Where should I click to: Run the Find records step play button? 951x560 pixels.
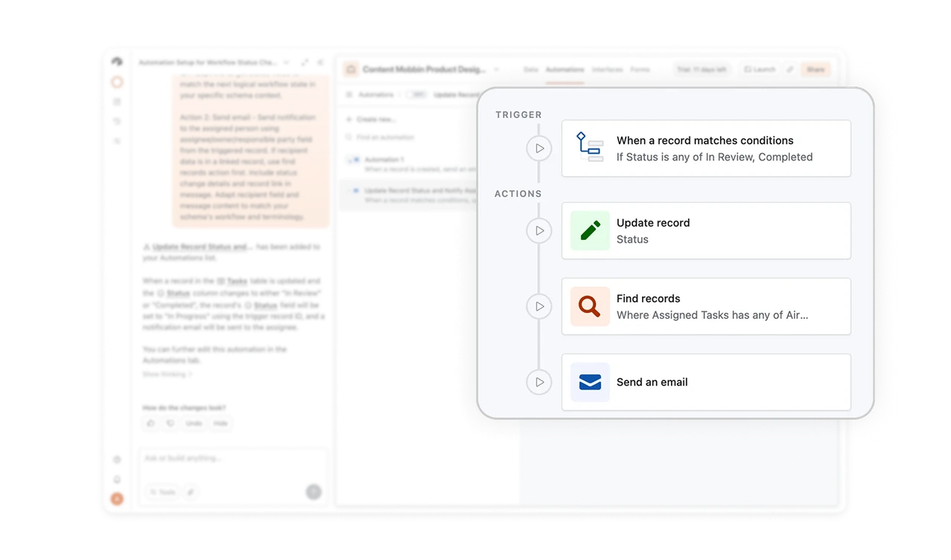click(x=539, y=307)
